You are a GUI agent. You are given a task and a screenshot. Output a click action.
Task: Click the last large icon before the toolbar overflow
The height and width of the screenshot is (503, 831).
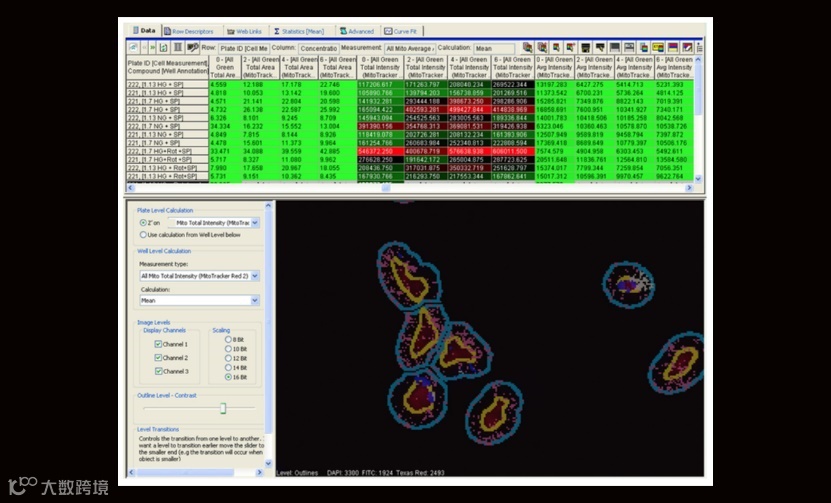[x=687, y=48]
